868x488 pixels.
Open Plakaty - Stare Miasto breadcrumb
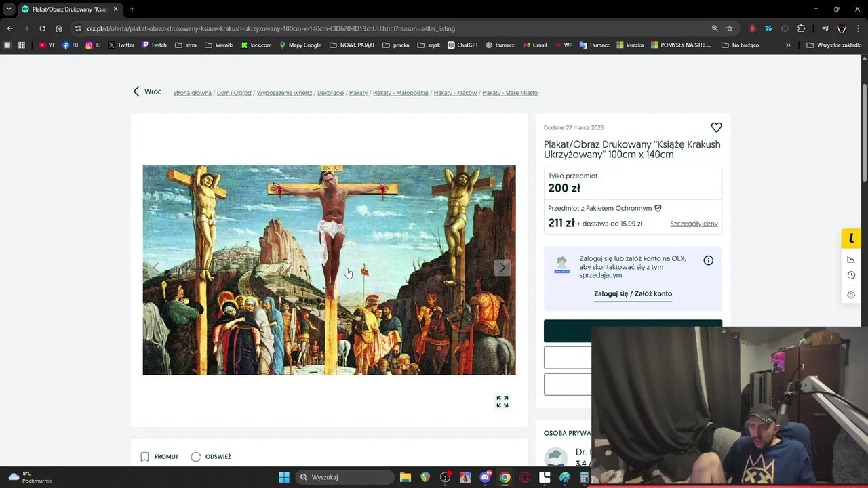pyautogui.click(x=510, y=93)
